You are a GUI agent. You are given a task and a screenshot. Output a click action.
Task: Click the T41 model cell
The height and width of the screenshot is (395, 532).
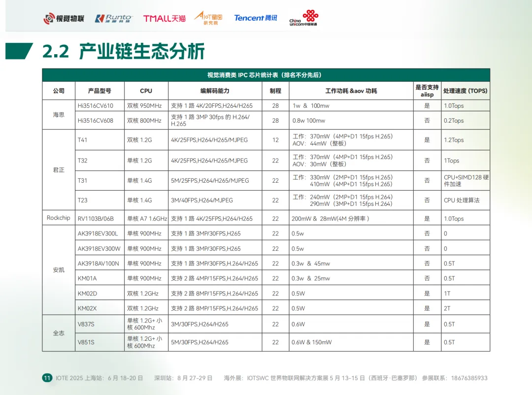click(100, 140)
